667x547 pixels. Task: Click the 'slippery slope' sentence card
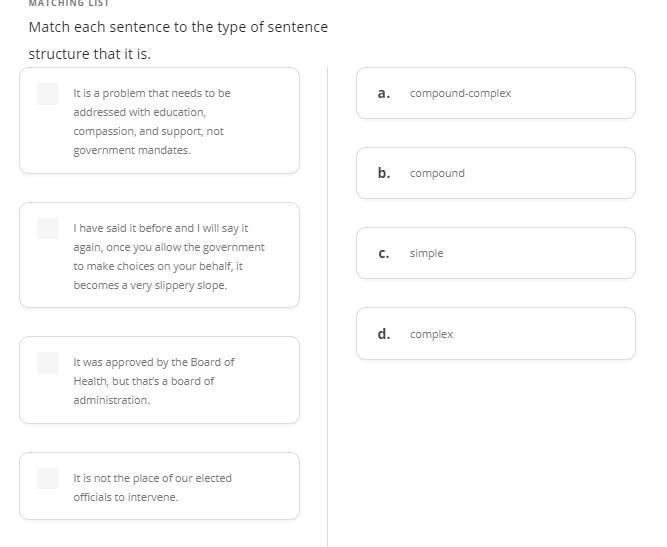click(160, 256)
